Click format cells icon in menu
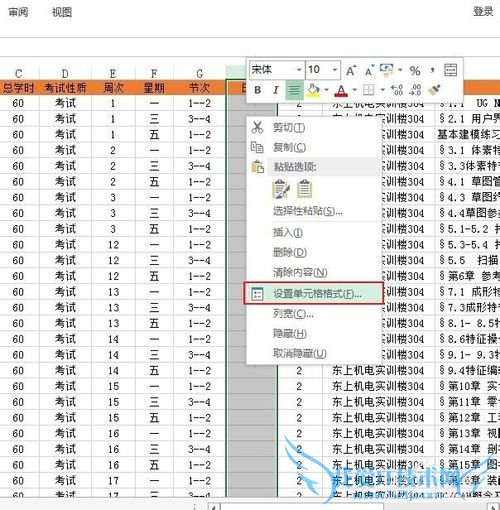500x510 pixels. pyautogui.click(x=257, y=294)
